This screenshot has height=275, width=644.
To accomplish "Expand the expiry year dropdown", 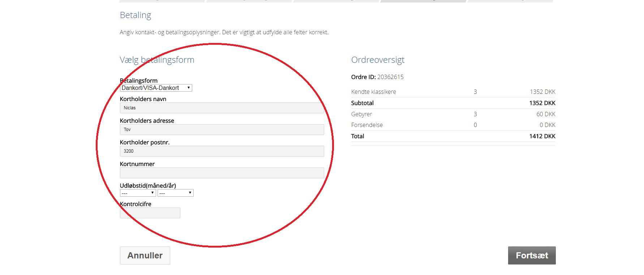I will 175,193.
